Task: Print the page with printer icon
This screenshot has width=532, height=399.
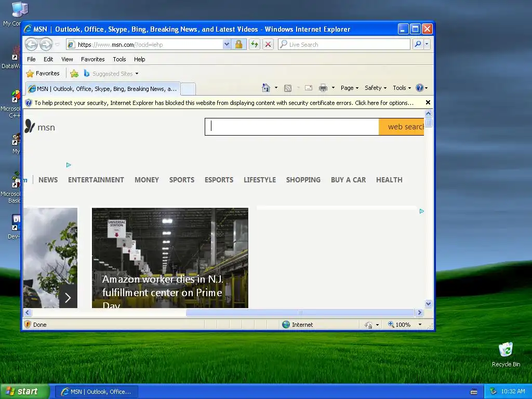Action: click(323, 88)
